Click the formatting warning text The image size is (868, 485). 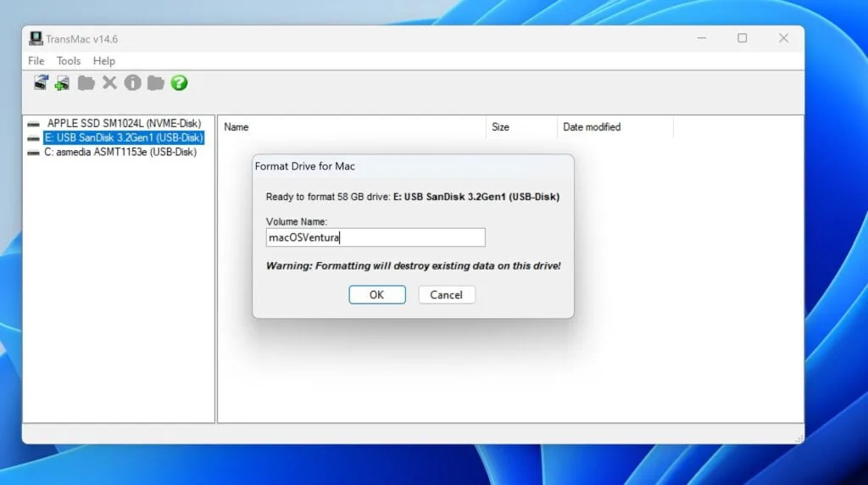click(x=413, y=265)
